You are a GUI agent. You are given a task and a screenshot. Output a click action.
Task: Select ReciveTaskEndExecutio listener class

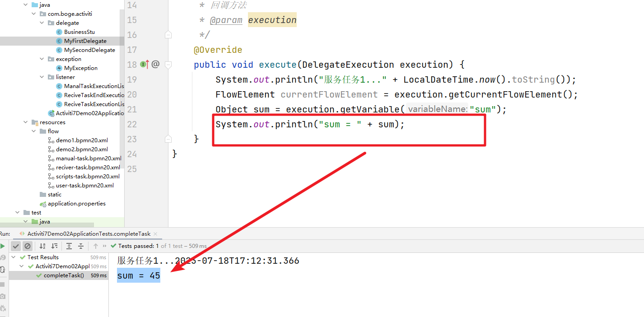(x=94, y=95)
